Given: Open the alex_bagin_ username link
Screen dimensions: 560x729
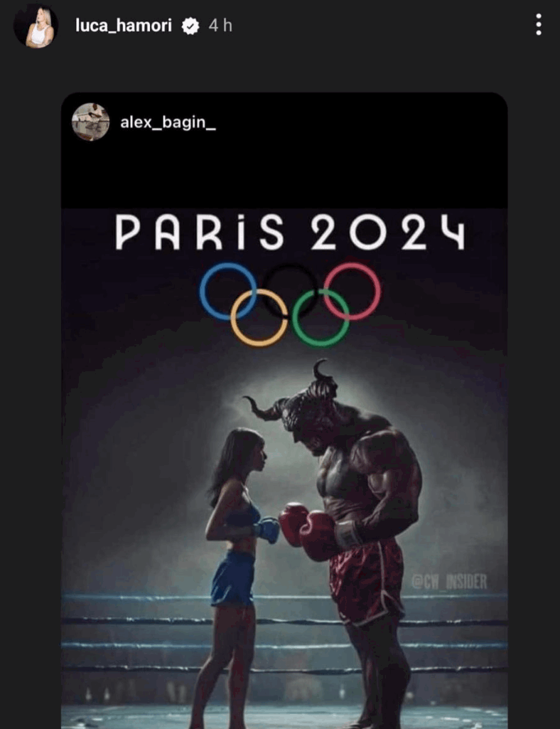Looking at the screenshot, I should tap(168, 122).
